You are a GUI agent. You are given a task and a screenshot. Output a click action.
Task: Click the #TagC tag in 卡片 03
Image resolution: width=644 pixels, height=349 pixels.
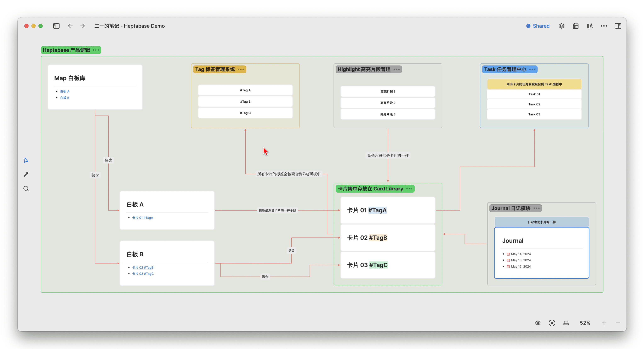[378, 265]
